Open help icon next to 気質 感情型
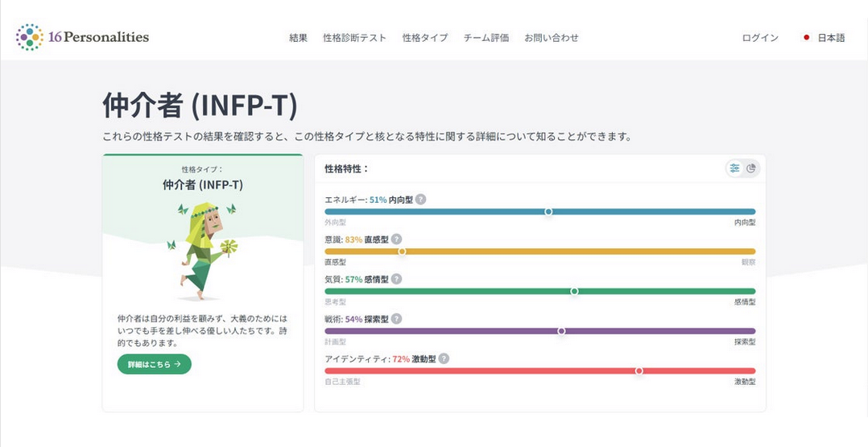 click(396, 279)
